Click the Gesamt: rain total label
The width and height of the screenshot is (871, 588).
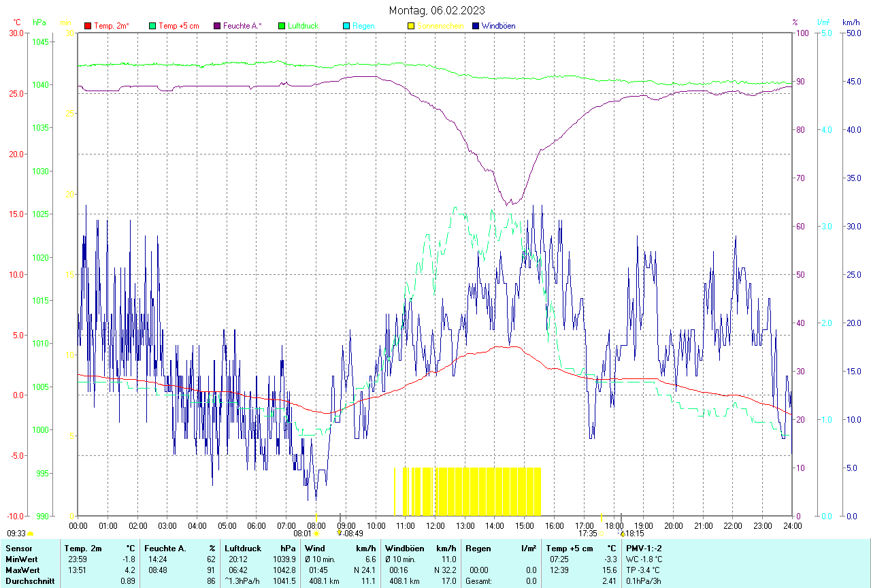(479, 581)
